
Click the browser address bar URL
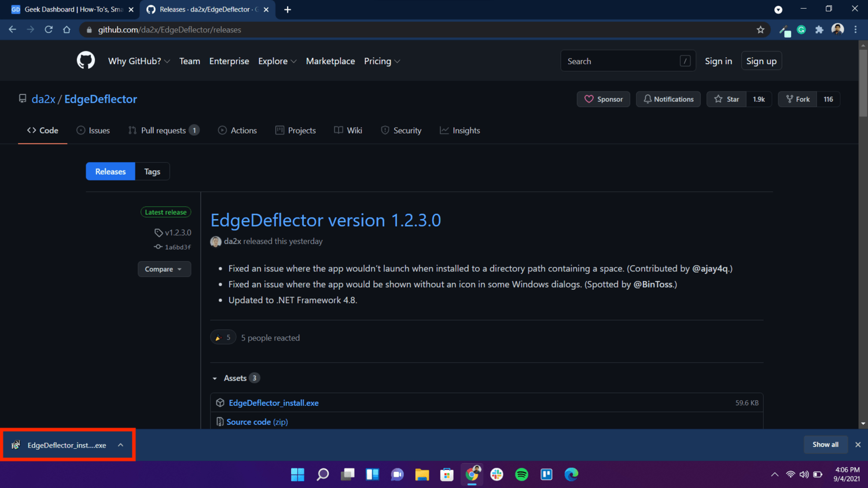[170, 29]
